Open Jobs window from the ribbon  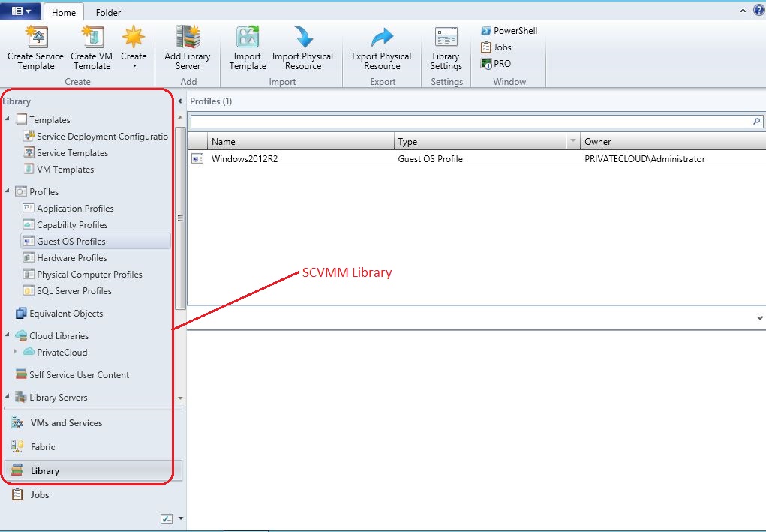coord(497,47)
